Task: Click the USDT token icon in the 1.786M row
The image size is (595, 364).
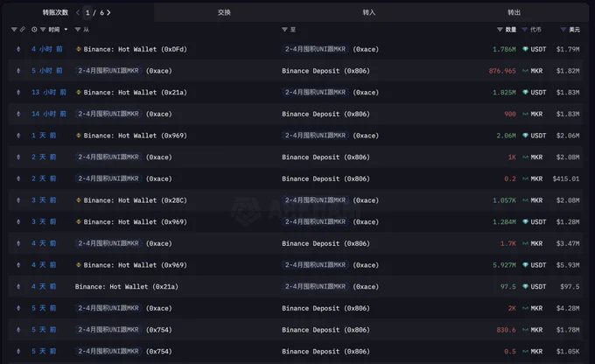Action: (526, 49)
